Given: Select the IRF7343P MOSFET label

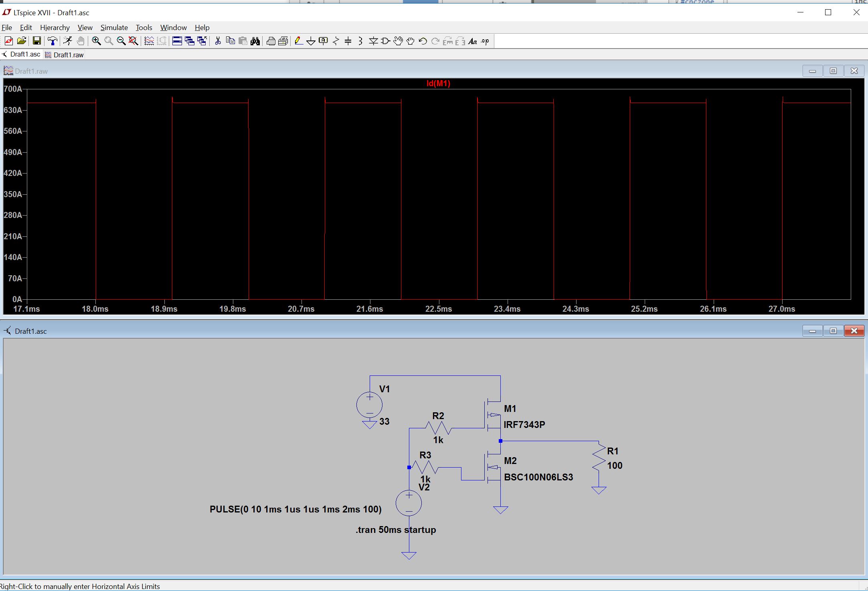Looking at the screenshot, I should pyautogui.click(x=524, y=425).
